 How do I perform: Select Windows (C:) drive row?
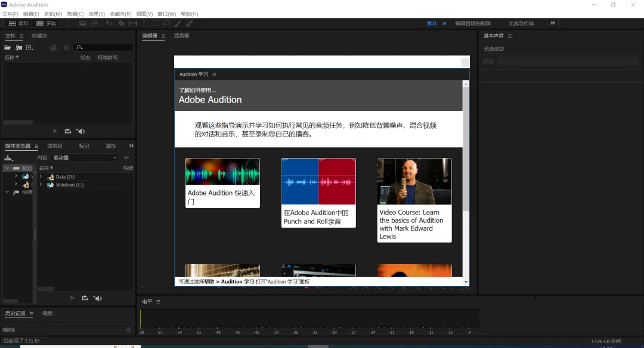85,185
